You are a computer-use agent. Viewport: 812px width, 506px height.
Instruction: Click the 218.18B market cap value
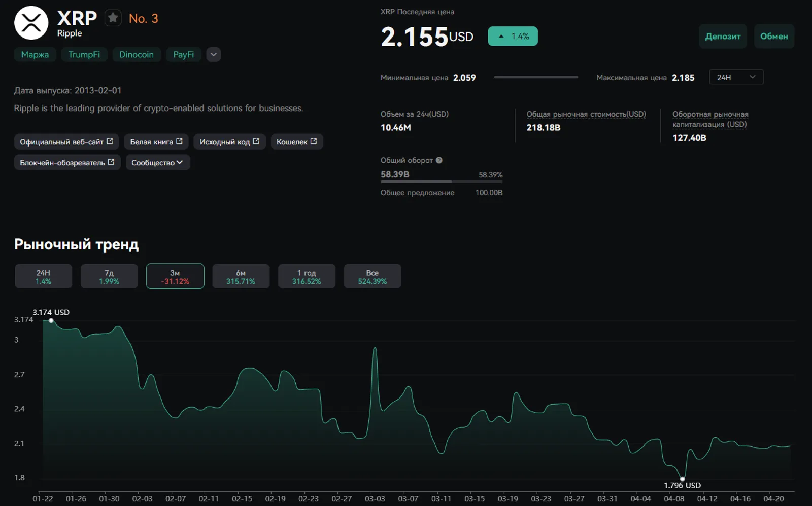coord(544,128)
